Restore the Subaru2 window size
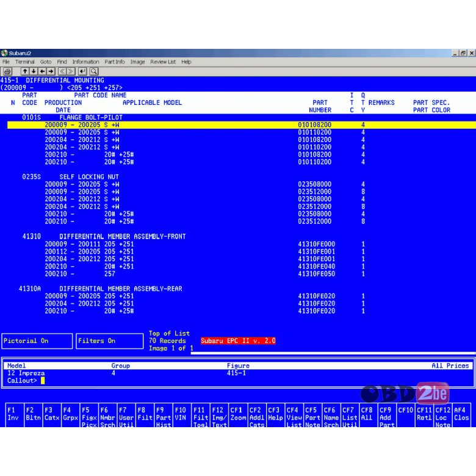The height and width of the screenshot is (476, 476). (463, 53)
